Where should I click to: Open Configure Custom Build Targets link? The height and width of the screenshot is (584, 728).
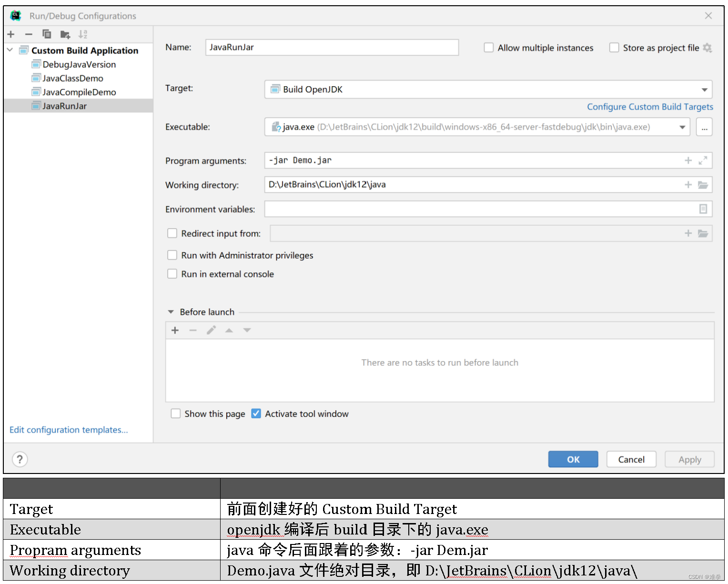click(650, 107)
